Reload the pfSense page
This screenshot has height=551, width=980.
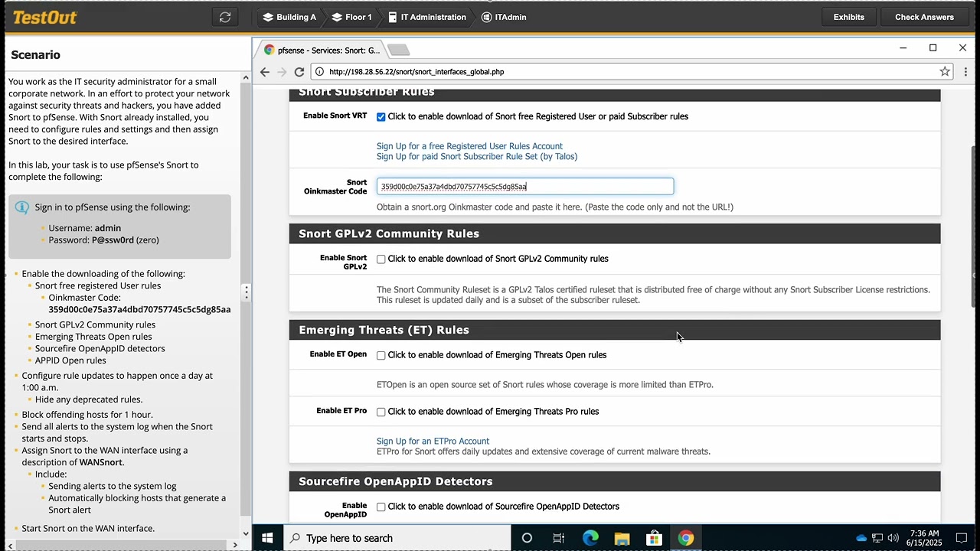click(x=299, y=72)
